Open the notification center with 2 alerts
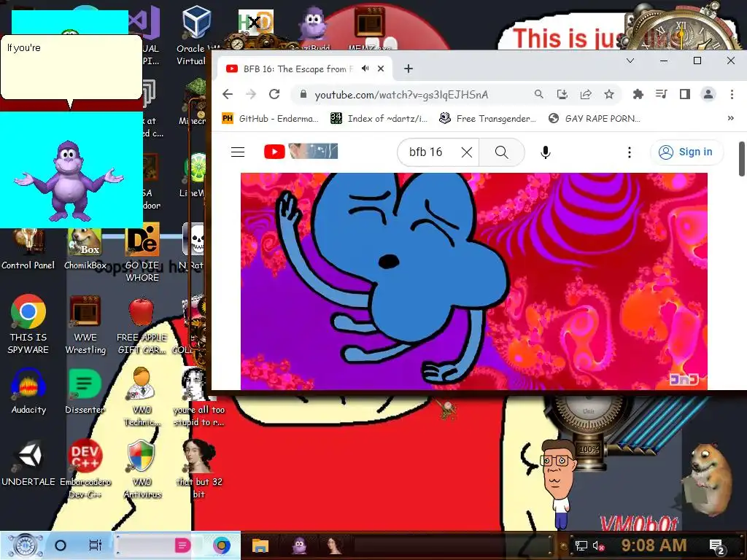Screen dimensions: 747x560 coord(716,547)
